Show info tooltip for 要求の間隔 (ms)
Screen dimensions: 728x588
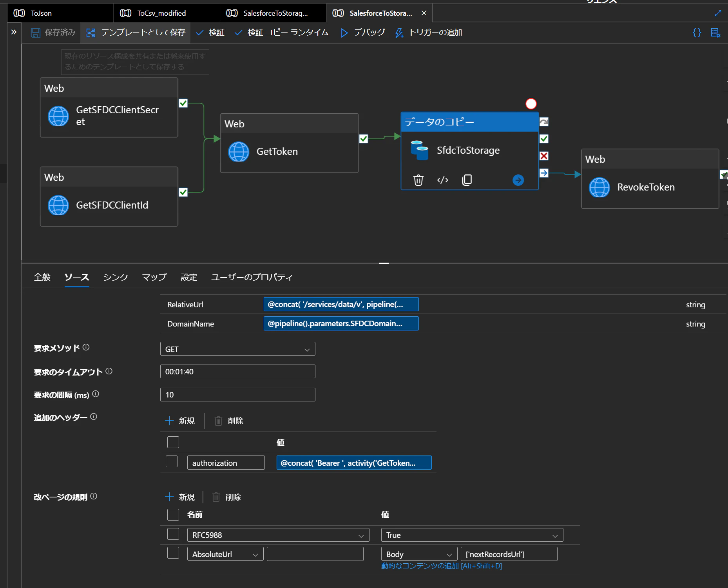pos(96,394)
